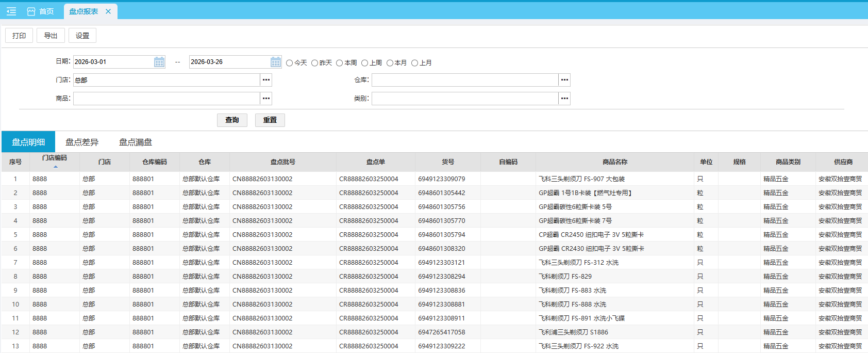Viewport: 868px width, 353px height.
Task: Click the 商品 ellipsis browse button
Action: coord(266,99)
